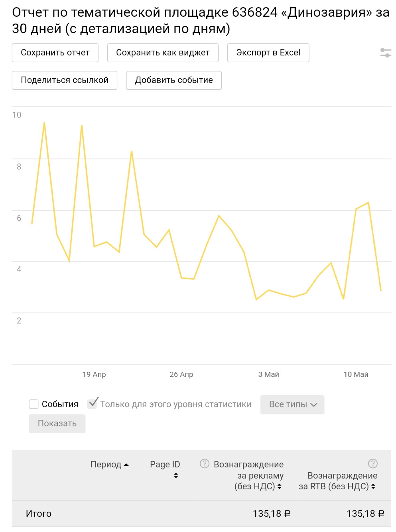
Task: Export the report to Excel
Action: pyautogui.click(x=268, y=53)
